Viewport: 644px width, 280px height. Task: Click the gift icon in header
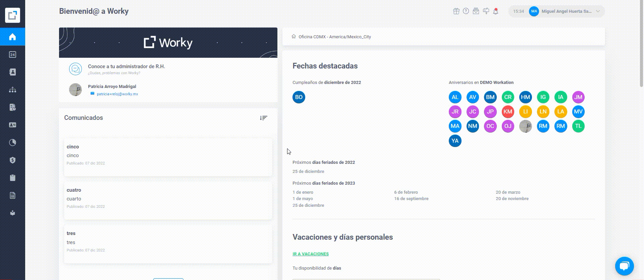coord(456,11)
